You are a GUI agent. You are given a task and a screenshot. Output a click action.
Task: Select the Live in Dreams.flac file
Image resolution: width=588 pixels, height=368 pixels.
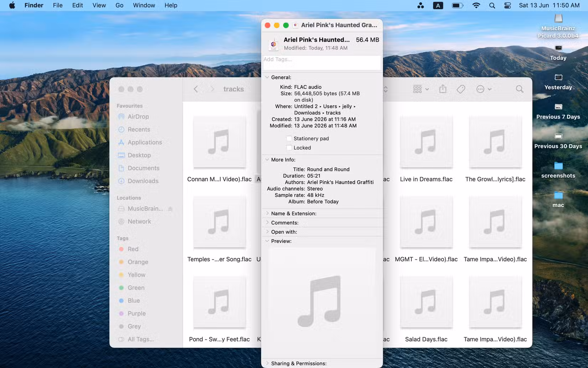pos(426,149)
